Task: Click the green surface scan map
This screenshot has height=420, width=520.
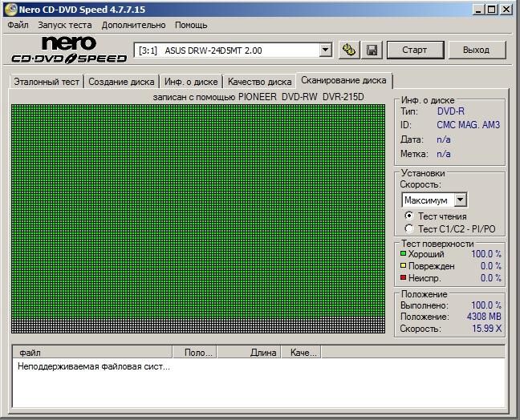Action: 198,219
